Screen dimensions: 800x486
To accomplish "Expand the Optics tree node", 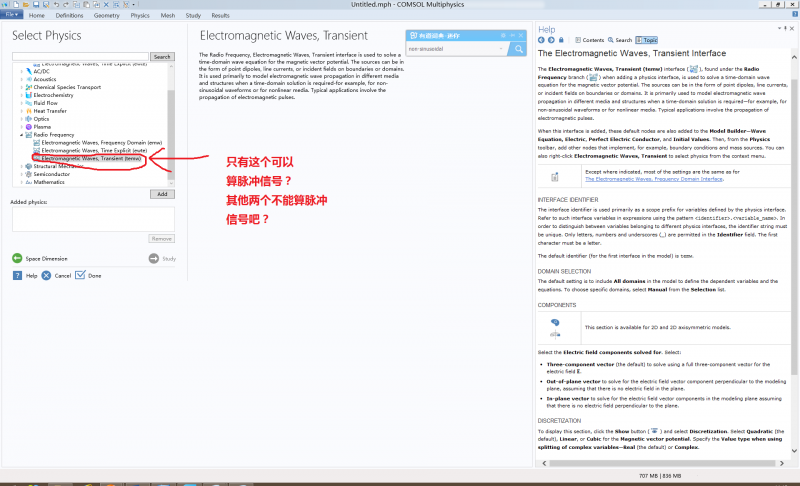I will point(21,119).
